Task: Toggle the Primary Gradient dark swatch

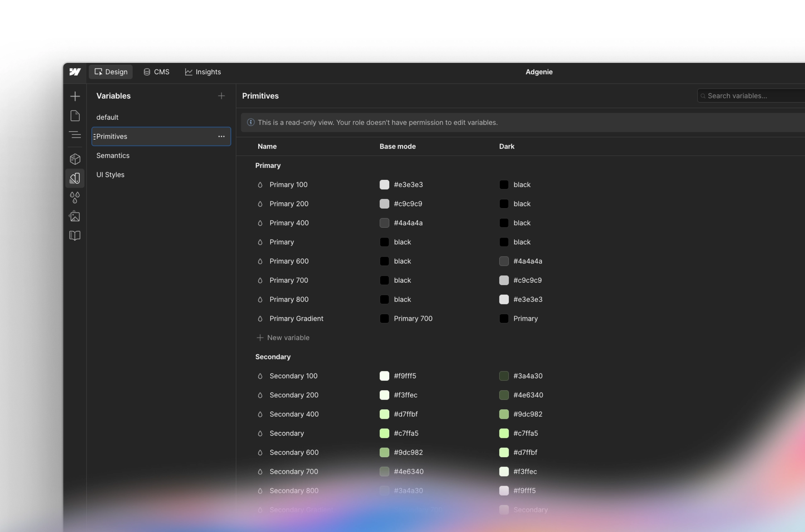Action: click(x=504, y=318)
